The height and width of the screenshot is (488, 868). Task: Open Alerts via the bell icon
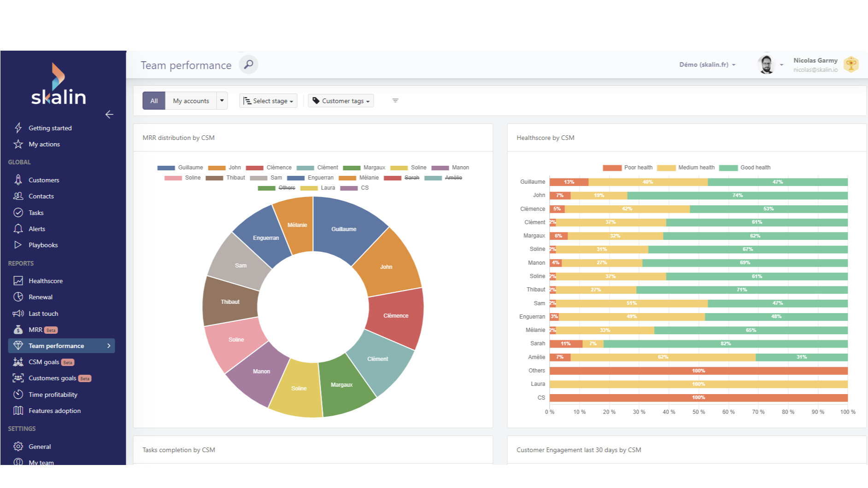18,229
